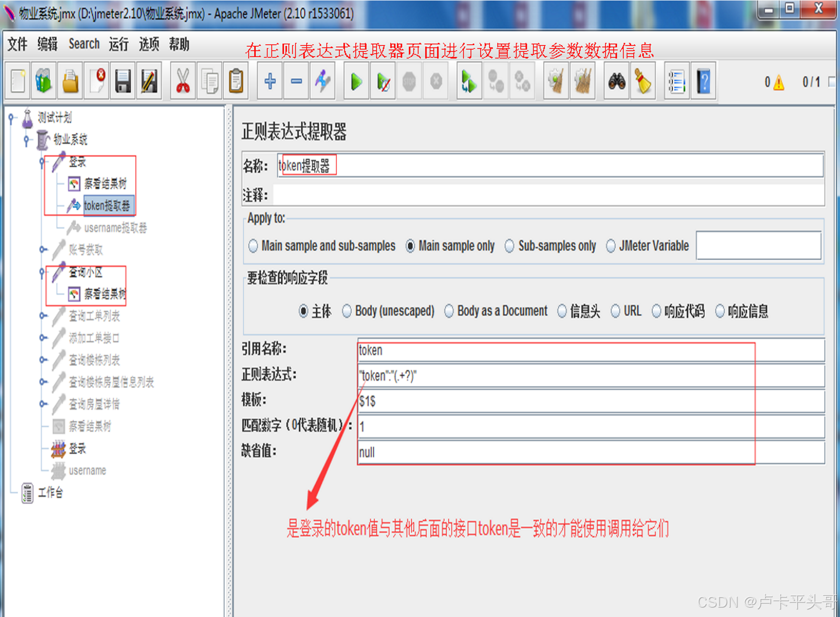Open the 运行 menu
840x617 pixels.
point(118,45)
